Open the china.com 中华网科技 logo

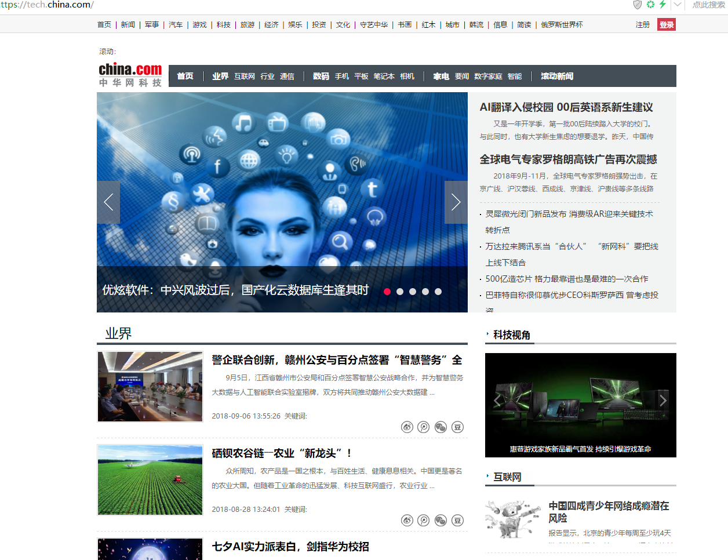coord(130,75)
